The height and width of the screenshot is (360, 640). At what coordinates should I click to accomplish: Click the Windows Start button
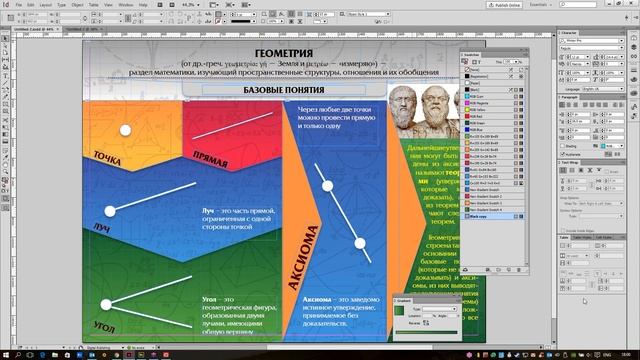click(5, 355)
